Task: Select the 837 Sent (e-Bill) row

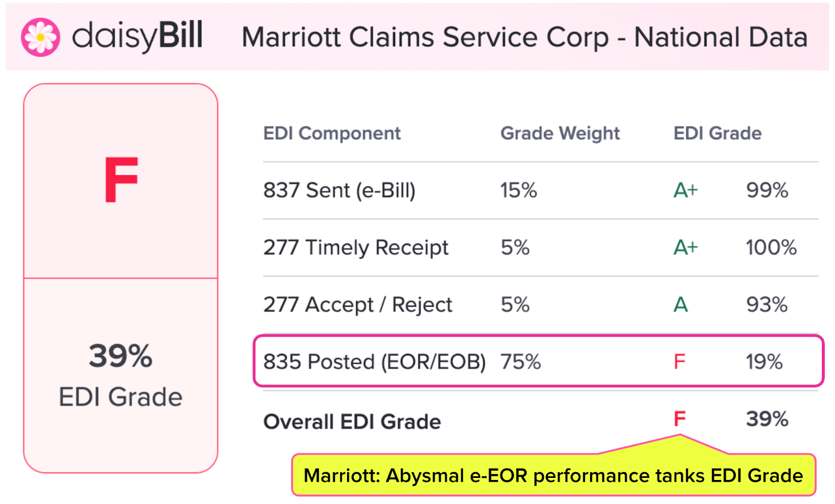Action: pos(339,190)
